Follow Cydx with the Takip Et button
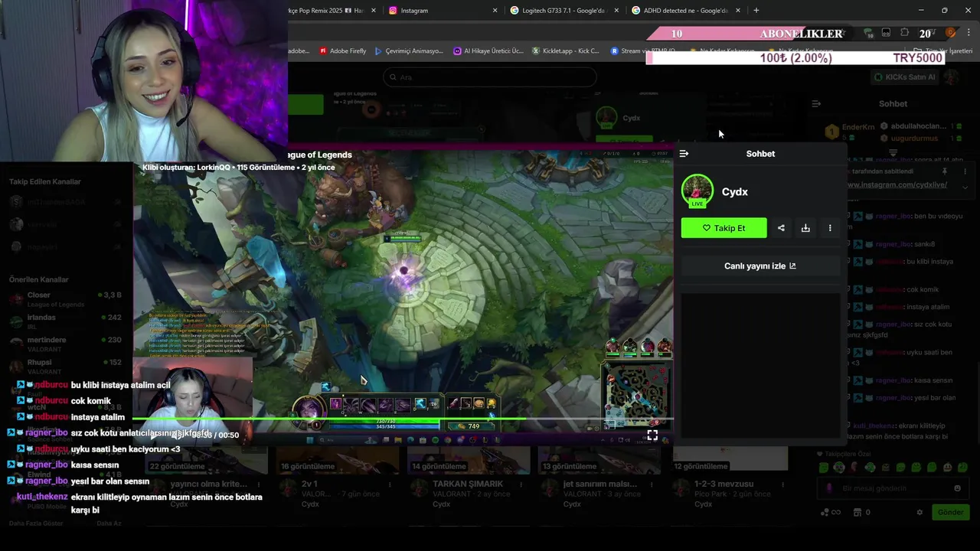The height and width of the screenshot is (551, 980). click(724, 228)
